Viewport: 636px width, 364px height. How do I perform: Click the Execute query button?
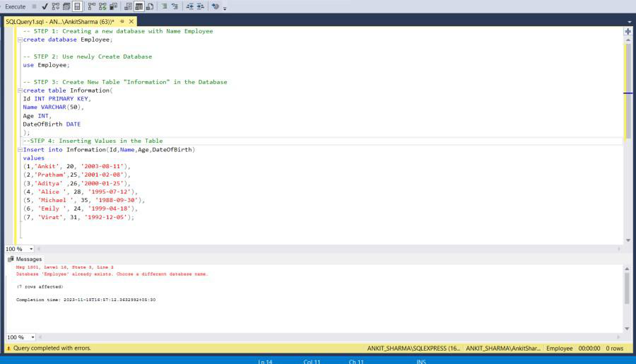click(15, 6)
